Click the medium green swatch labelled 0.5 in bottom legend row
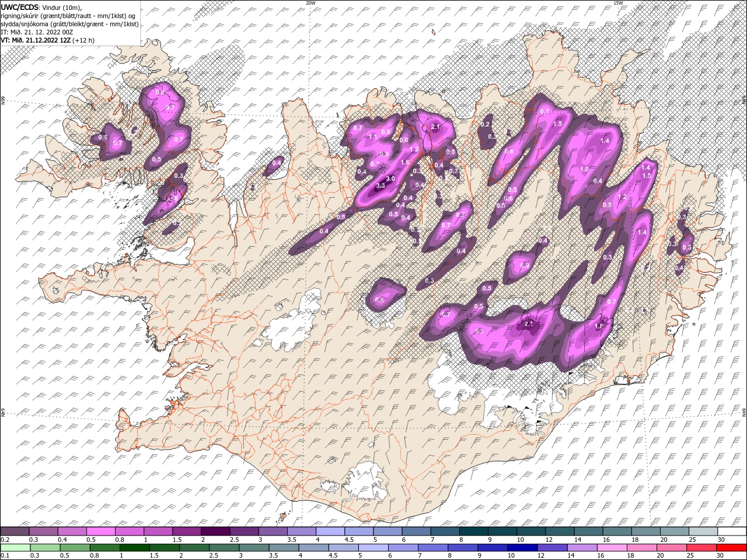747x560 pixels. pos(75,547)
